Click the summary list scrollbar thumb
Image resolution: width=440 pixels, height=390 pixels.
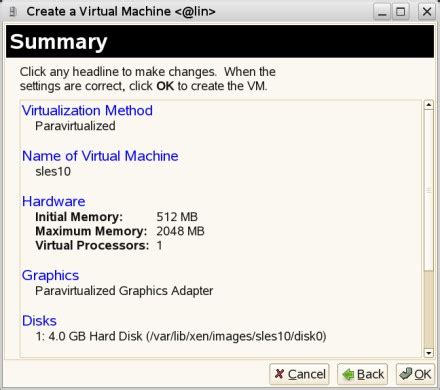[429, 190]
